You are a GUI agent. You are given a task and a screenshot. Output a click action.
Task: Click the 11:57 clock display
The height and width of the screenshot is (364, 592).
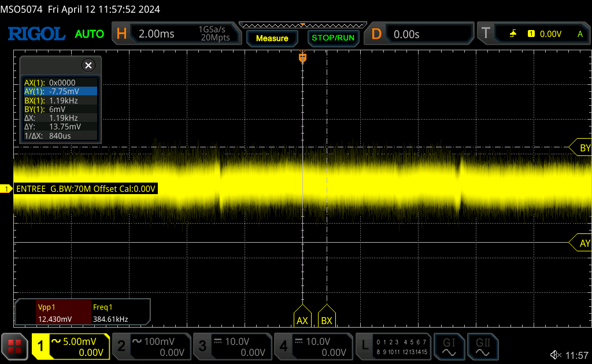(x=577, y=355)
